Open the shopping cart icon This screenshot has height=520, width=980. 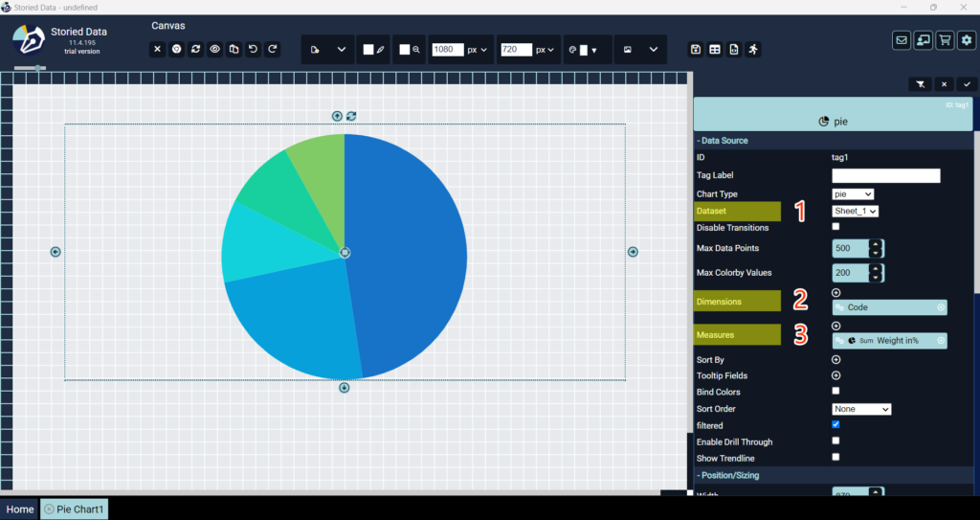coord(946,40)
